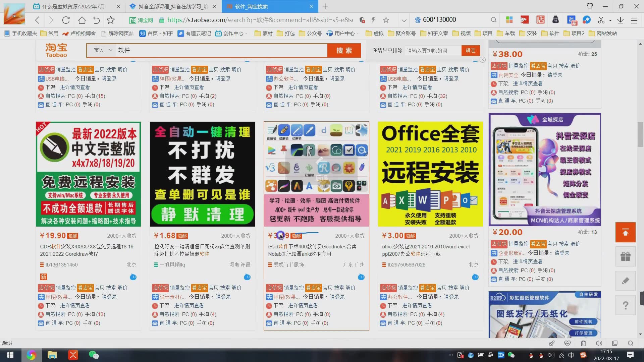Open the 素材 bookmarks folder
Viewport: 644px width, 362px height.
(264, 33)
